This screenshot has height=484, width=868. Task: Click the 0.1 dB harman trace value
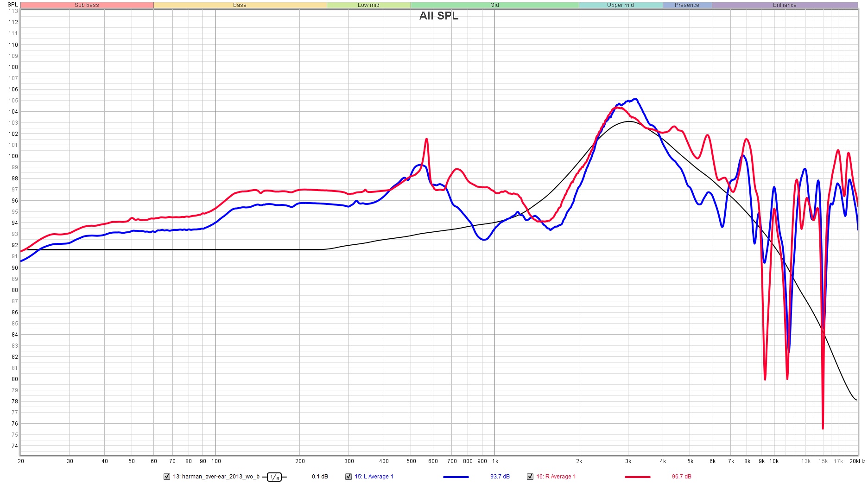click(x=320, y=477)
